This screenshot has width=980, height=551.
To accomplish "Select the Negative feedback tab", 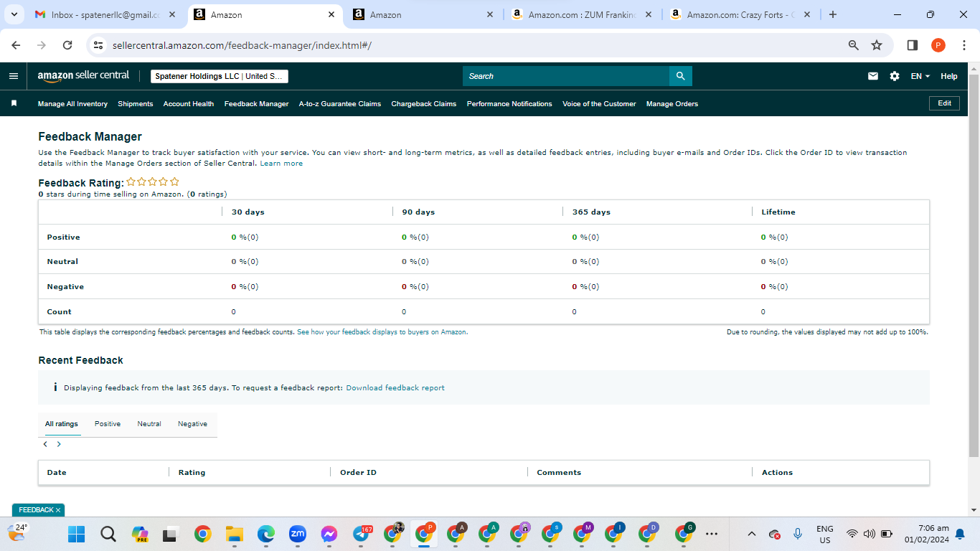I will pos(192,424).
